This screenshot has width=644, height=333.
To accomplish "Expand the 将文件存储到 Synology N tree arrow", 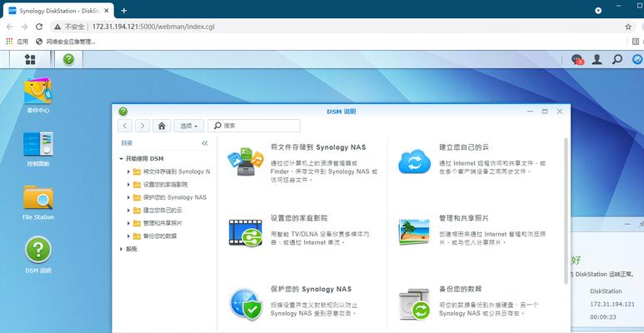I will pos(128,171).
